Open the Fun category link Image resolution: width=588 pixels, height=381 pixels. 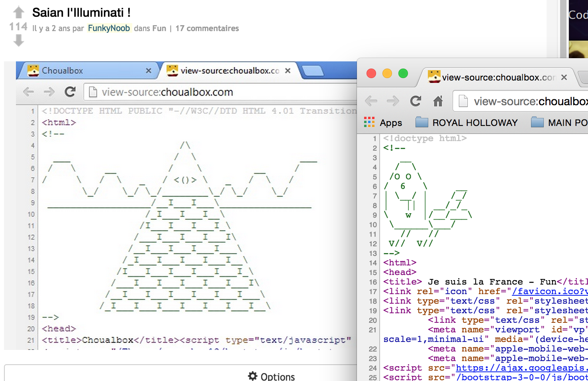click(159, 28)
